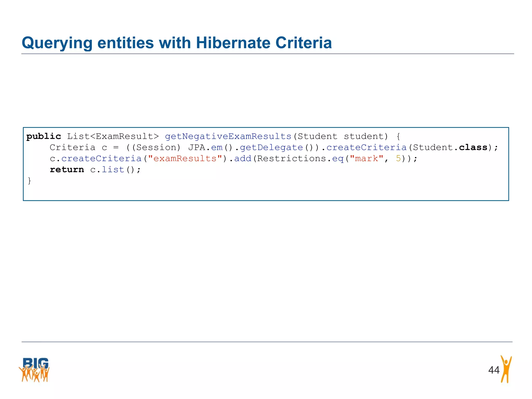Click Student.class createCriteria call
Viewport: 532px width, 399px height.
click(x=366, y=148)
